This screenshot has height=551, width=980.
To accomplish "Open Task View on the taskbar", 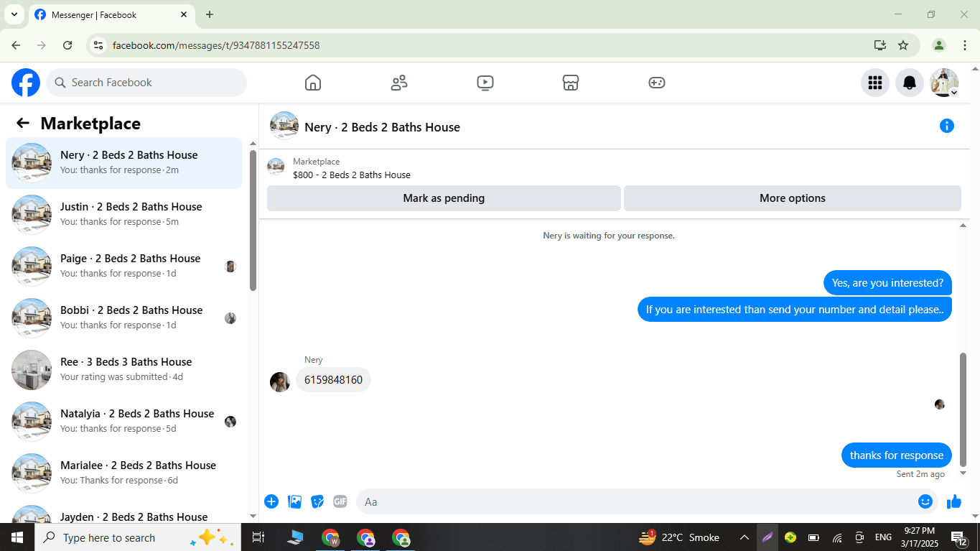I will coord(258,537).
